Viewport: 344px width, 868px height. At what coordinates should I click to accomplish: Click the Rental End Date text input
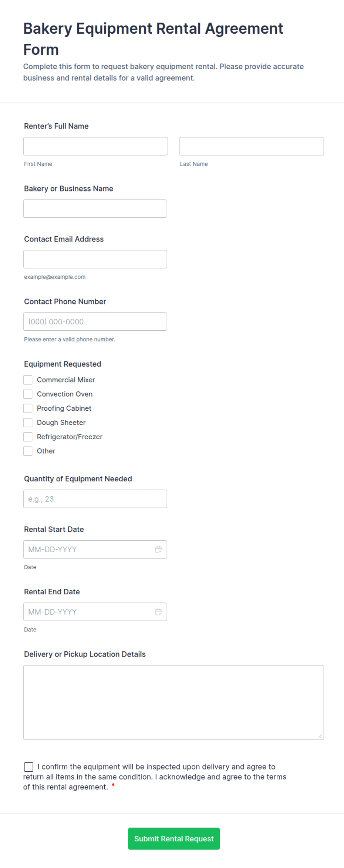[x=89, y=612]
